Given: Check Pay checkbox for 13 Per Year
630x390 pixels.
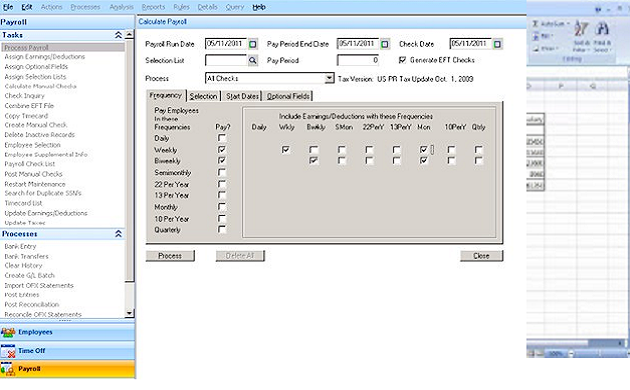Looking at the screenshot, I should click(x=222, y=195).
